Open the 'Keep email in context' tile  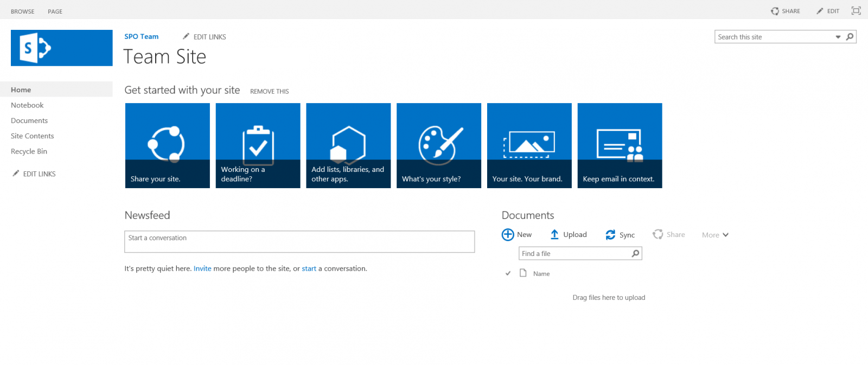(620, 145)
